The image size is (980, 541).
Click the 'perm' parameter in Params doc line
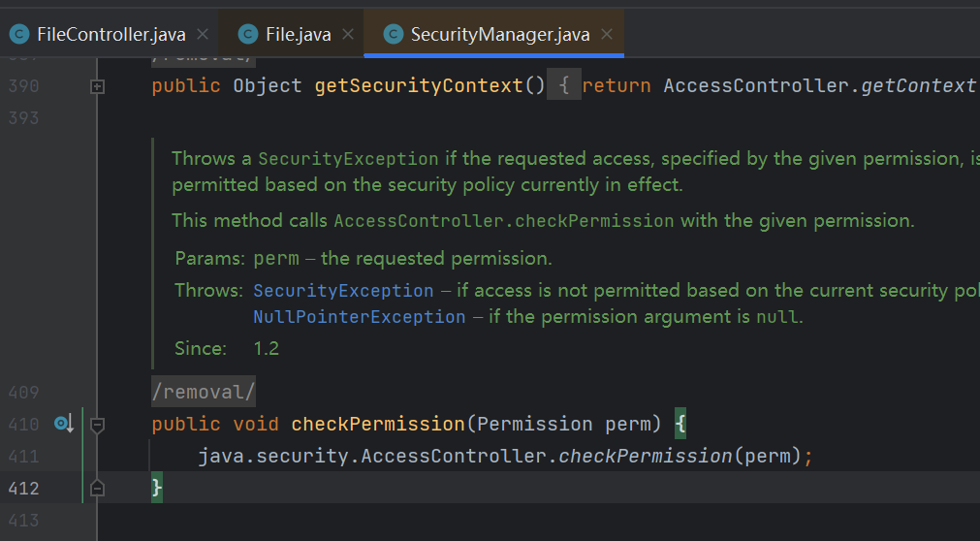(276, 258)
